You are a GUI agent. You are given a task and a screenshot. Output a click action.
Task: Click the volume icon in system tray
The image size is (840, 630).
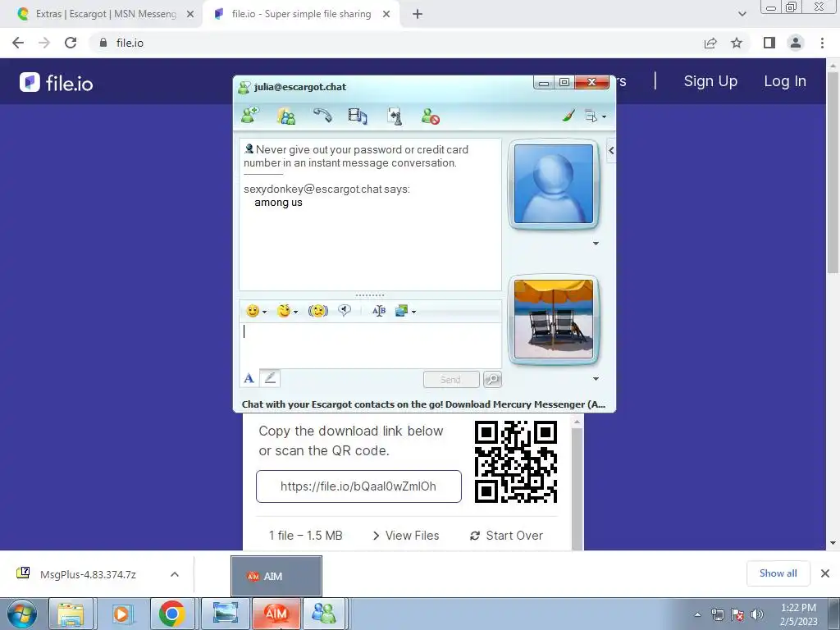click(x=756, y=614)
